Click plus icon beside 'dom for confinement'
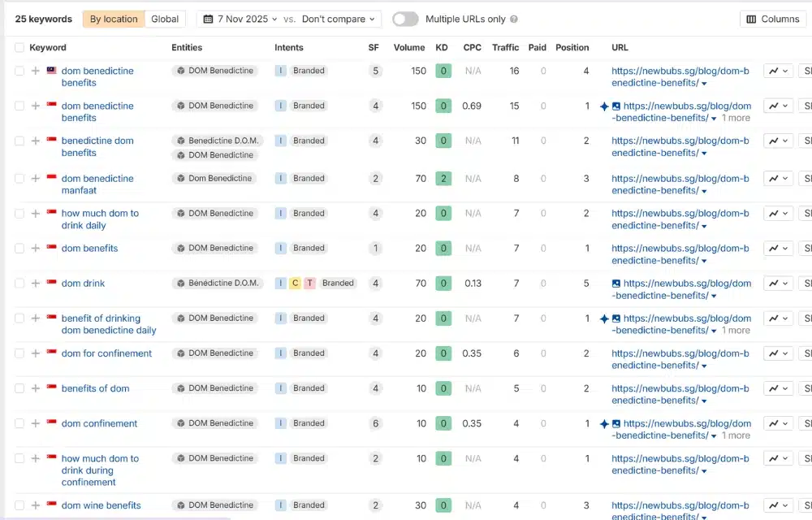Image resolution: width=812 pixels, height=520 pixels. pyautogui.click(x=35, y=353)
